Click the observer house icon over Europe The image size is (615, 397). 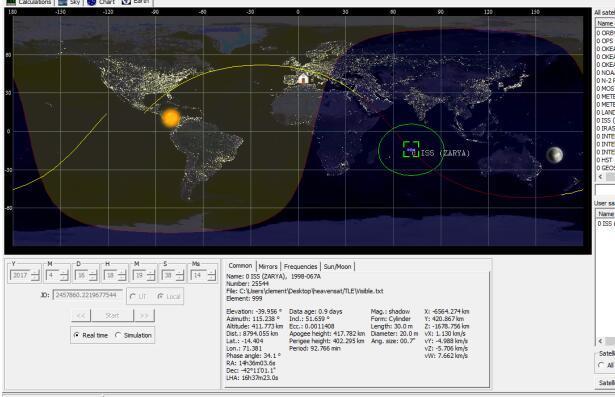coord(303,78)
